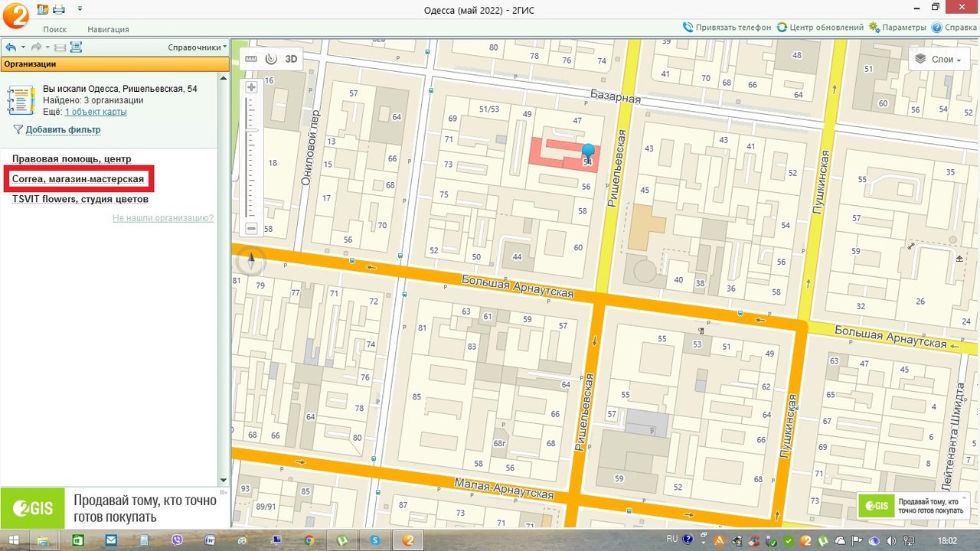Open the Слои layers dropdown
Screen dimensions: 980x551
[938, 59]
